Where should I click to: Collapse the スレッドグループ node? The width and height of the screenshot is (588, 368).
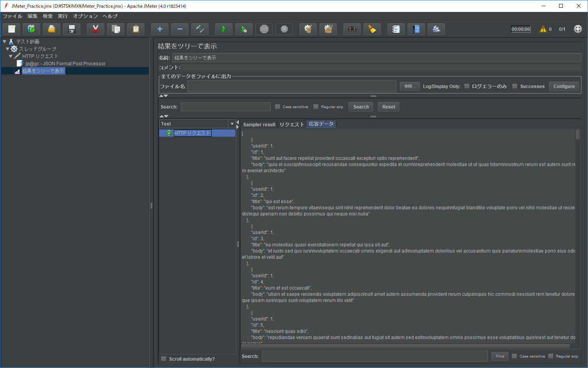7,49
